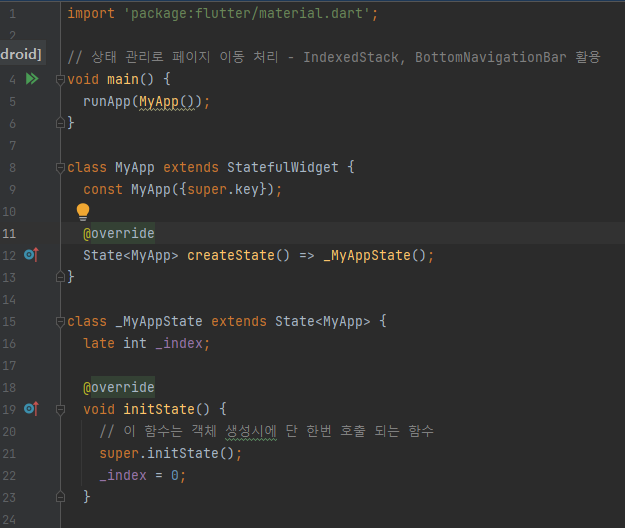
Task: Click on StatefulWidget in class declaration
Action: [x=283, y=167]
